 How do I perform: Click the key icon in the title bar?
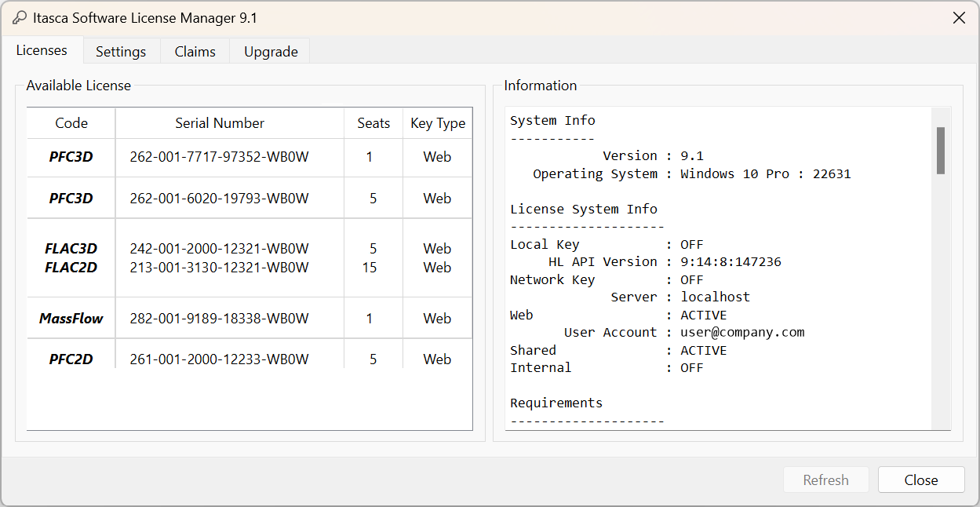click(x=20, y=18)
